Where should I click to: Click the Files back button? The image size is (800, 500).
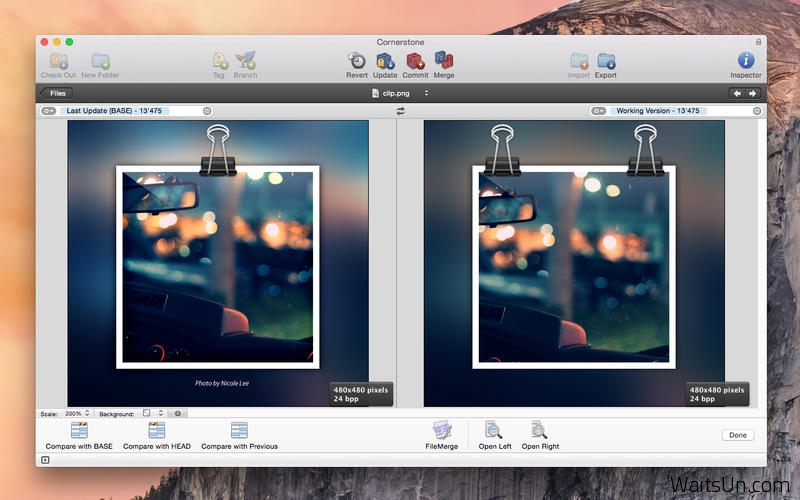pyautogui.click(x=57, y=93)
